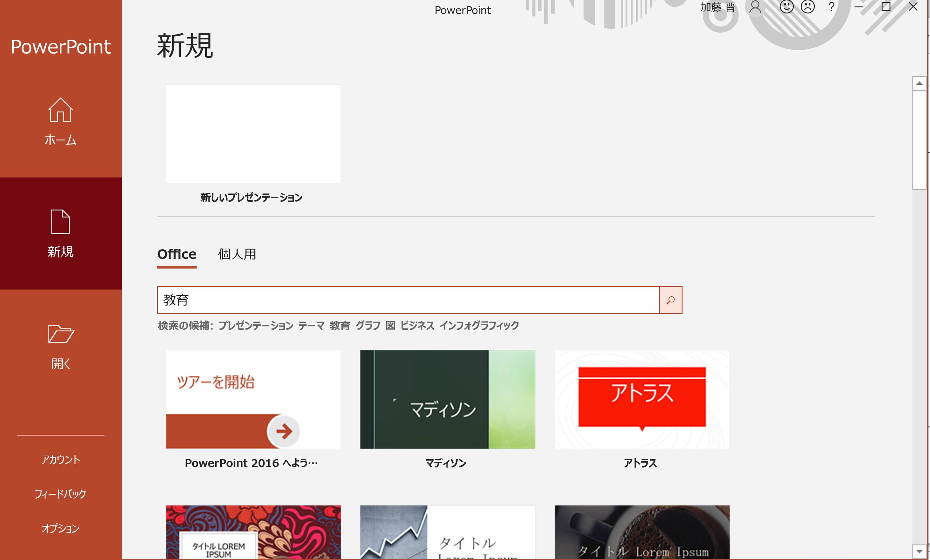Pick suggested search グラフ
The width and height of the screenshot is (930, 560).
click(368, 325)
